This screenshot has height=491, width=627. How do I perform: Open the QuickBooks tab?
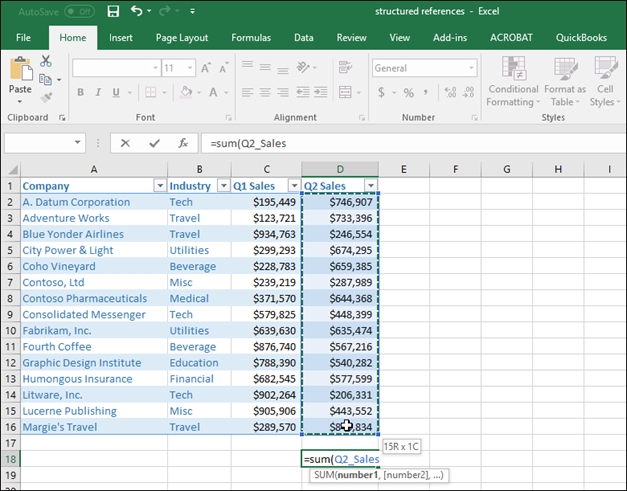tap(581, 38)
